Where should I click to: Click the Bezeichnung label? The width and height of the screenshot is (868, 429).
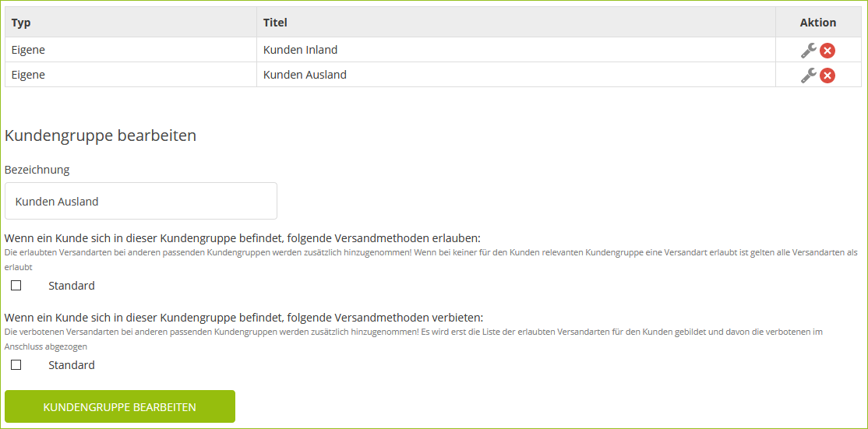click(37, 171)
